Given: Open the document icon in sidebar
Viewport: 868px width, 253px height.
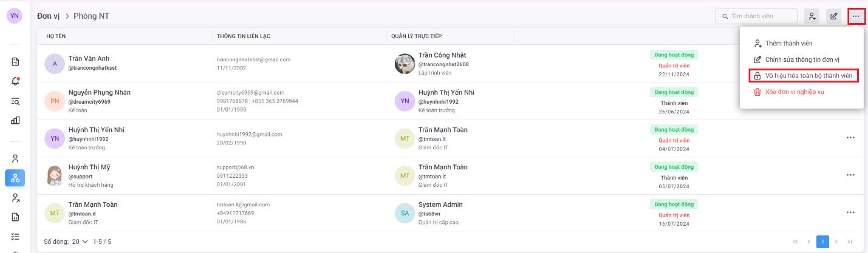Looking at the screenshot, I should click(x=15, y=62).
